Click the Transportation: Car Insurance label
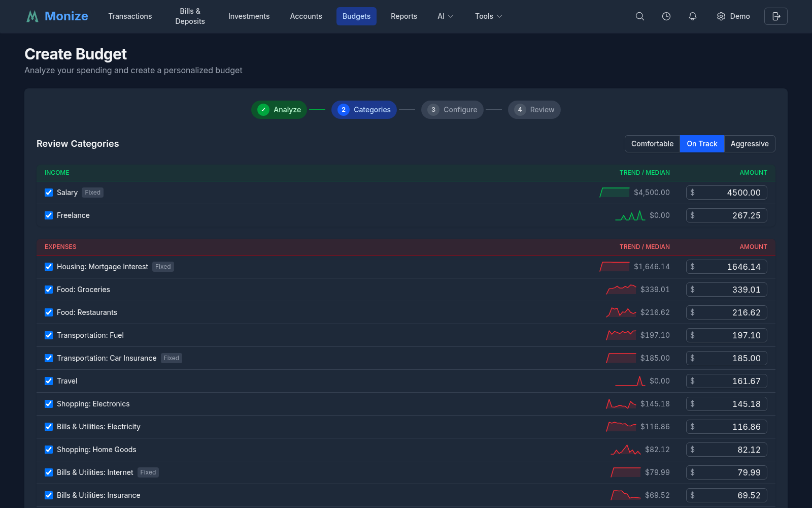Image resolution: width=812 pixels, height=508 pixels. 107,358
